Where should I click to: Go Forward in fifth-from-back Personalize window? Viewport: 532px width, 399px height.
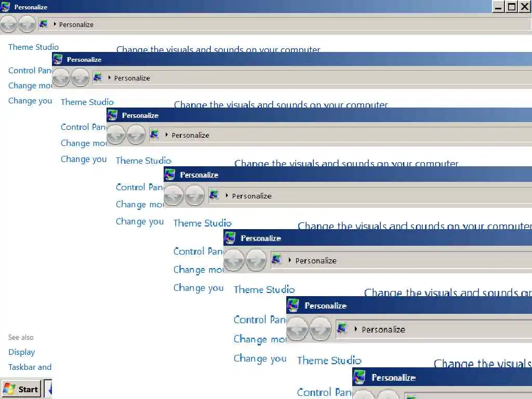(256, 260)
